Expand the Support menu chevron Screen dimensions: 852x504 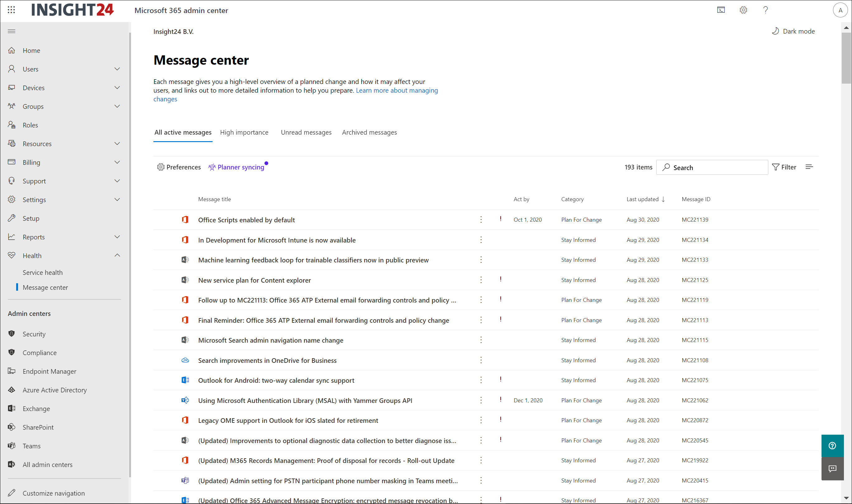point(117,181)
